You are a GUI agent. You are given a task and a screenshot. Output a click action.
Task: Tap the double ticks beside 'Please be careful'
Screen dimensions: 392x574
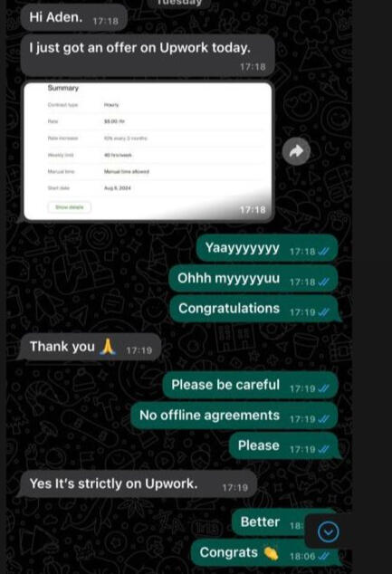[323, 388]
